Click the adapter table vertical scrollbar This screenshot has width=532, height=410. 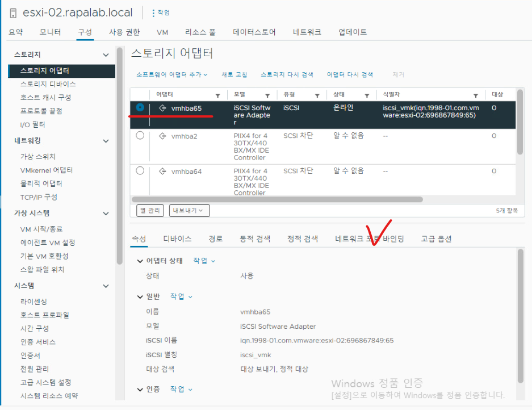pos(520,122)
